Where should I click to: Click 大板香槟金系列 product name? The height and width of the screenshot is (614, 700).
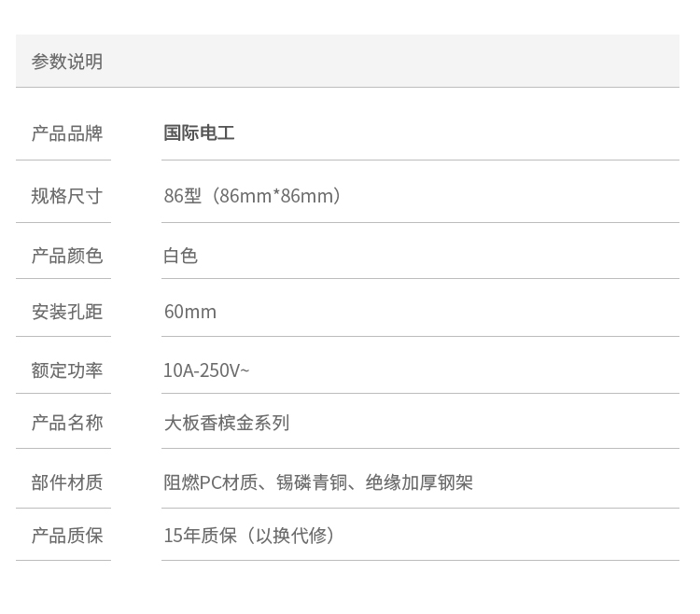227,423
